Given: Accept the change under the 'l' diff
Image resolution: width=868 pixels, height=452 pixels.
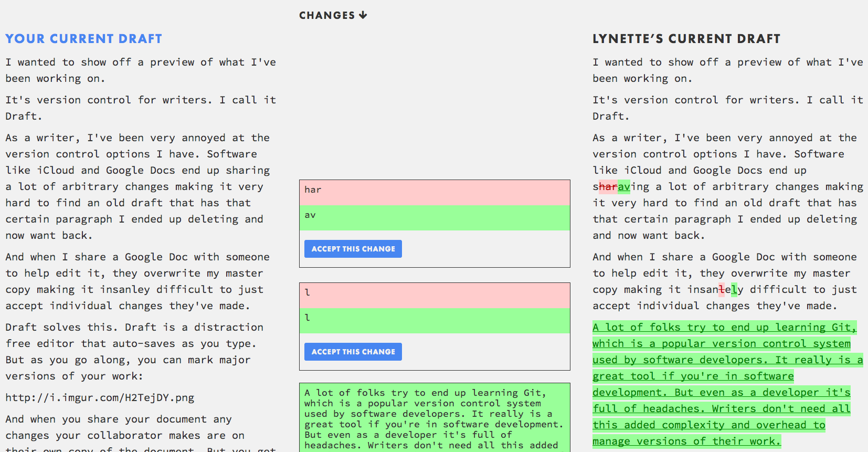Looking at the screenshot, I should (x=353, y=352).
